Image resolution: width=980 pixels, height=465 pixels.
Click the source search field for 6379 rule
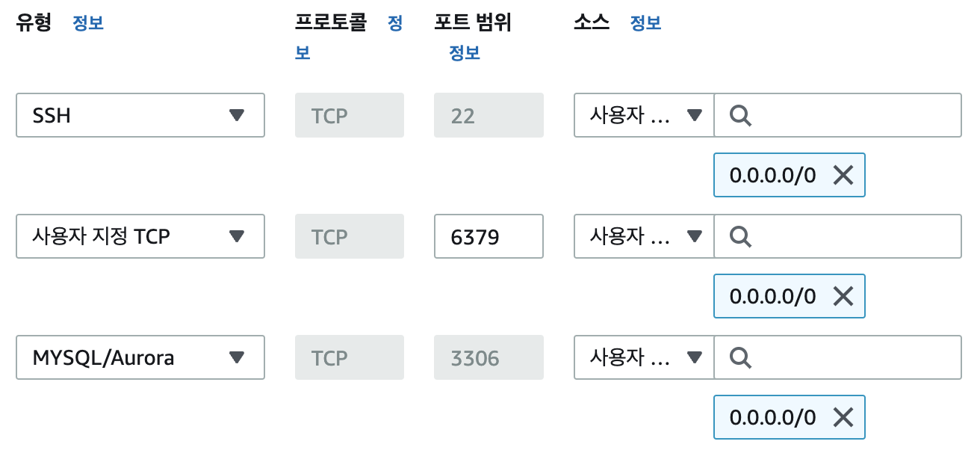(x=838, y=236)
